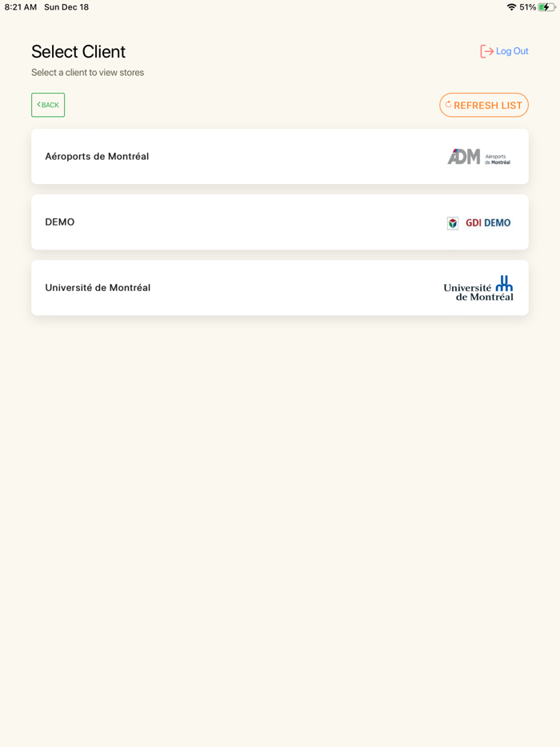Tap the red Log Out arrow icon
The width and height of the screenshot is (560, 747).
pos(486,51)
